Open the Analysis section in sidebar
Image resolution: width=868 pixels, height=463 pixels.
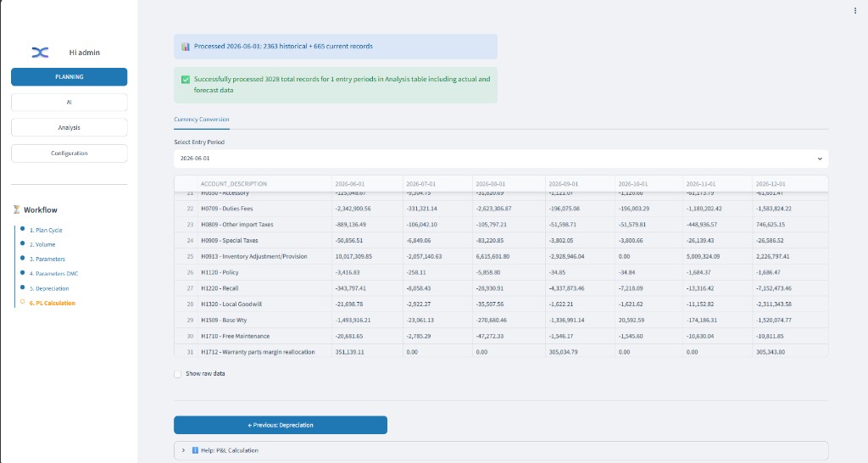tap(70, 127)
